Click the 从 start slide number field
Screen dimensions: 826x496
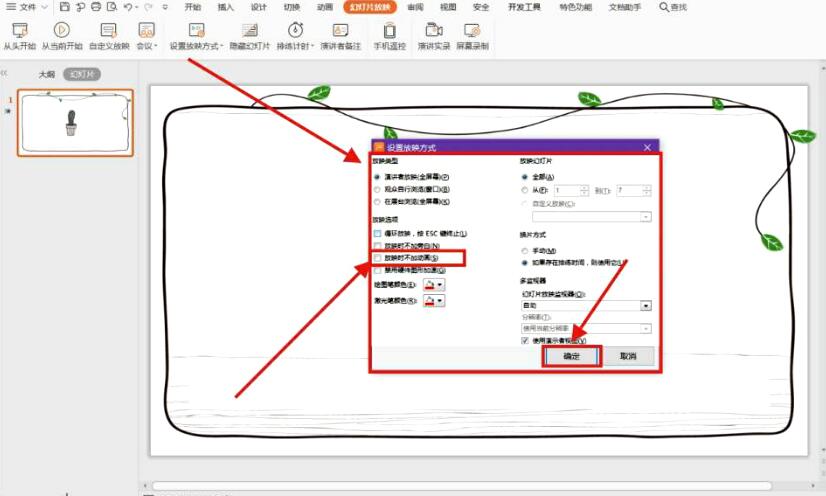click(x=567, y=190)
